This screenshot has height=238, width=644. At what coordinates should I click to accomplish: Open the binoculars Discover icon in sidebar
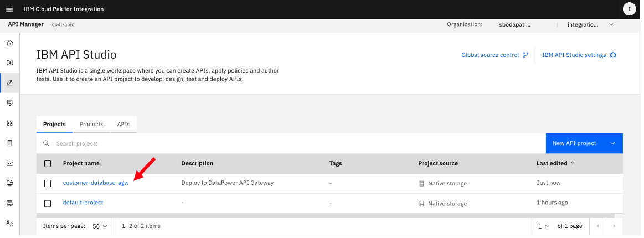[x=10, y=63]
